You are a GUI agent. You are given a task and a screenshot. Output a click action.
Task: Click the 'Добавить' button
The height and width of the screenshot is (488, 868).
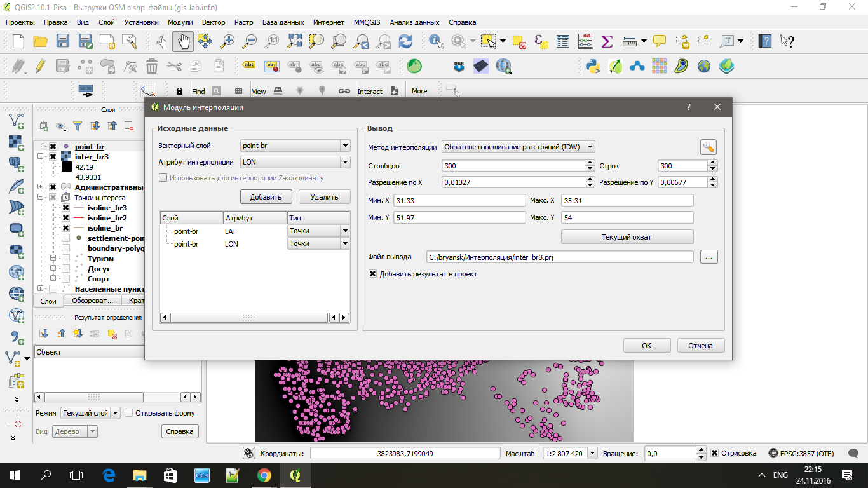tap(266, 197)
